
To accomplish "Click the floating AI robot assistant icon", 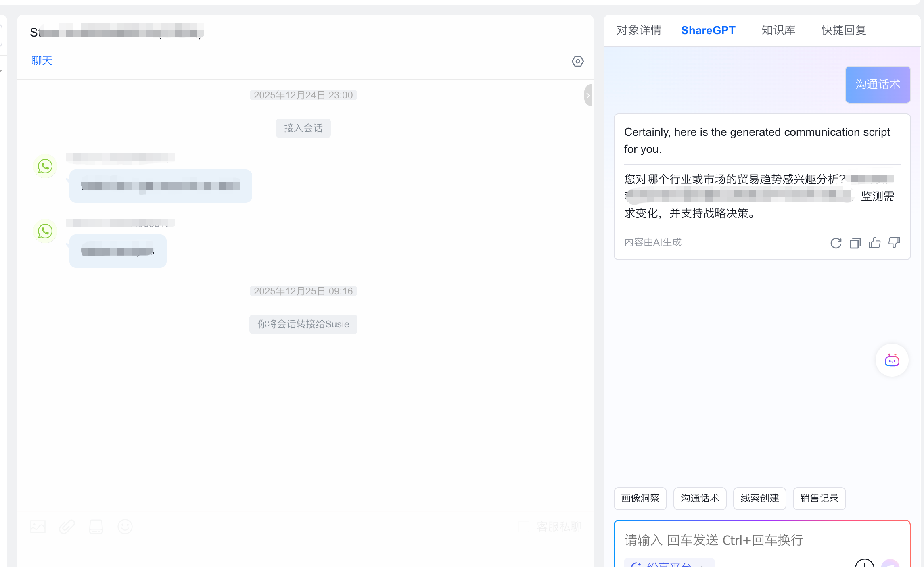I will click(x=892, y=360).
